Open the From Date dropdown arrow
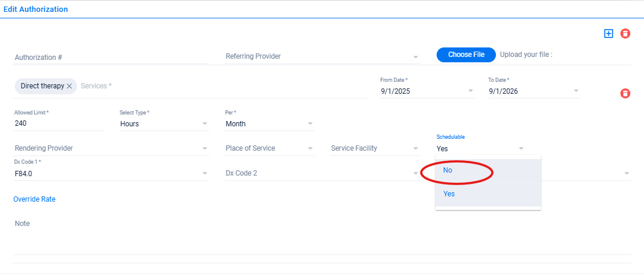 pos(470,91)
